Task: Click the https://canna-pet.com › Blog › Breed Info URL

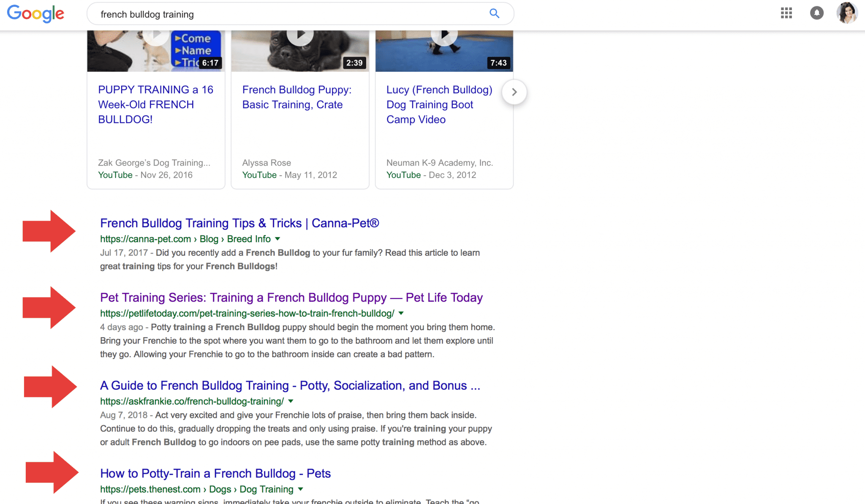Action: point(185,239)
